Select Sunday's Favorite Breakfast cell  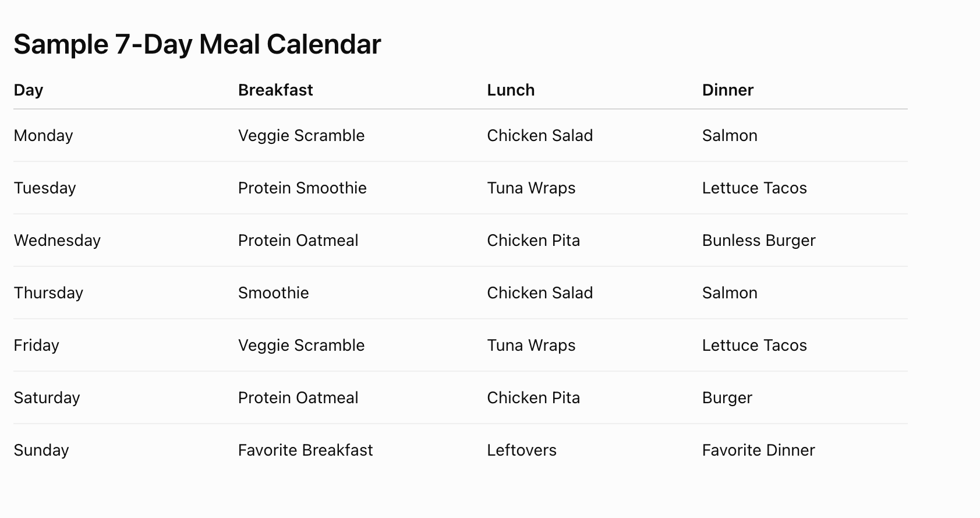[x=306, y=450]
